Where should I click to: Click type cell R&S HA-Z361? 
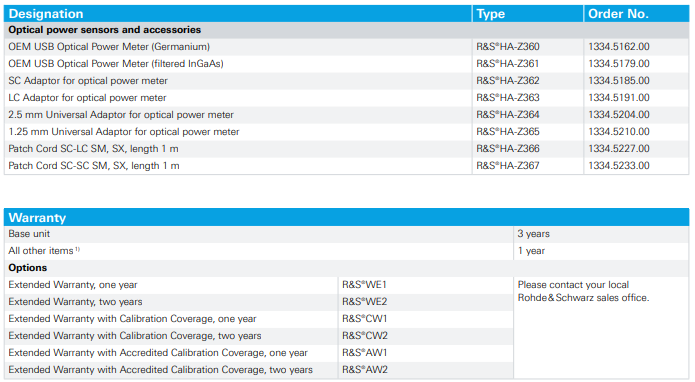508,63
